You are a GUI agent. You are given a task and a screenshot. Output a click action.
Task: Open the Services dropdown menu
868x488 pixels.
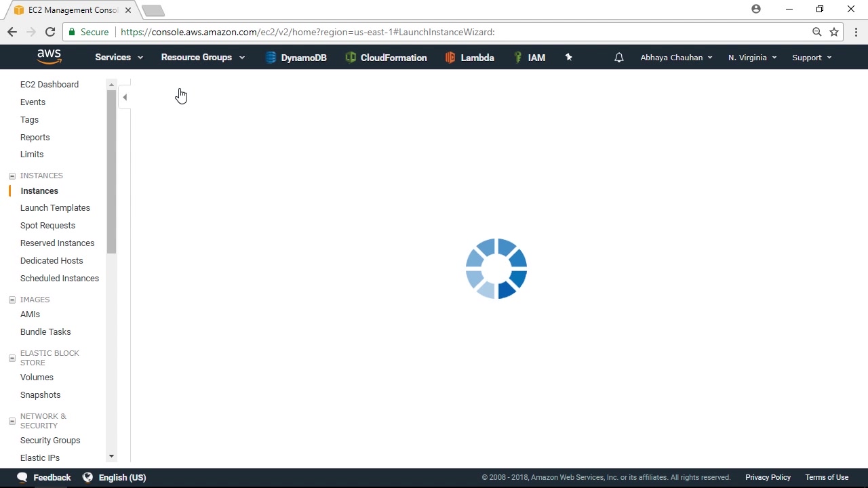[119, 58]
